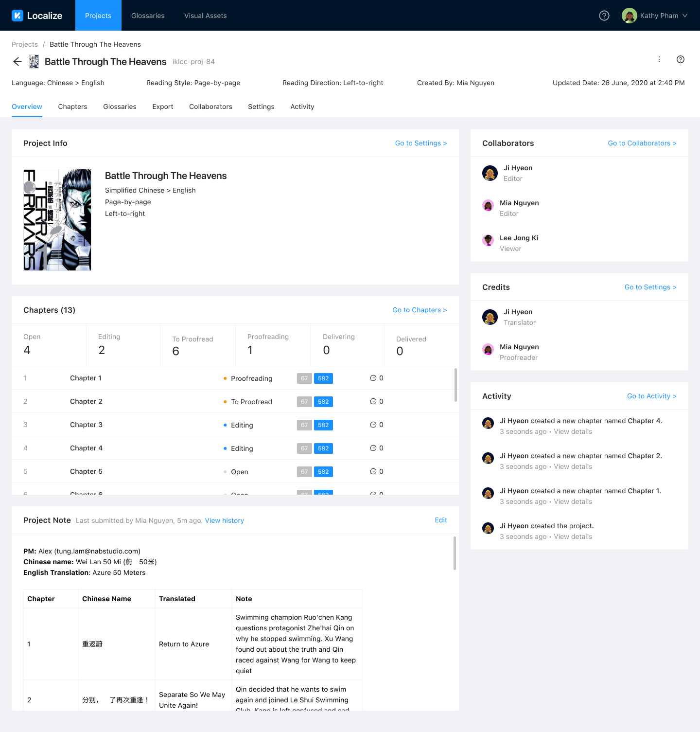The image size is (700, 732).
Task: Switch to the Chapters tab
Action: point(72,107)
